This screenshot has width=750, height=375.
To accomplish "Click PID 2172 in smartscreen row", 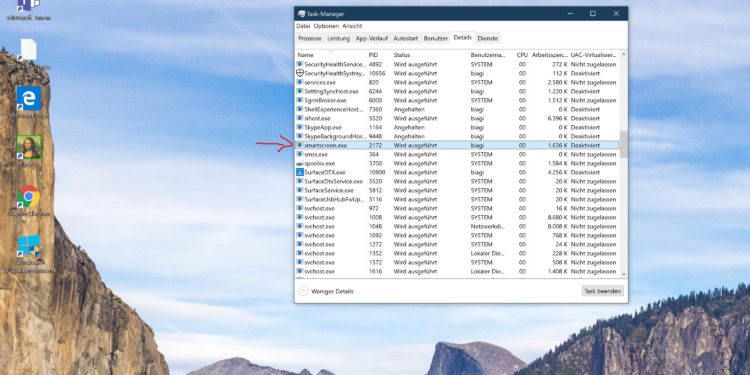I will coord(375,145).
